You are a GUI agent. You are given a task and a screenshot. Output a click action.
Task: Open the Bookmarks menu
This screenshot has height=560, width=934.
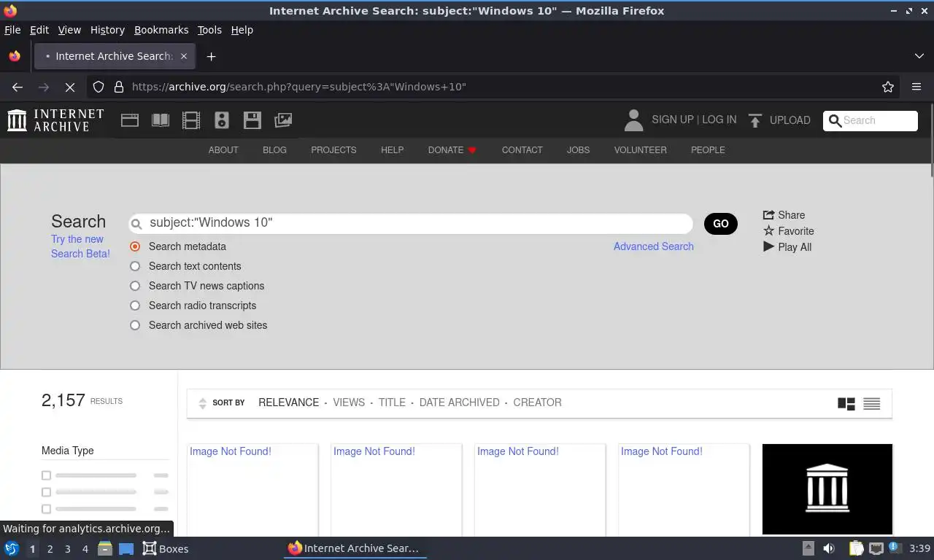click(161, 30)
